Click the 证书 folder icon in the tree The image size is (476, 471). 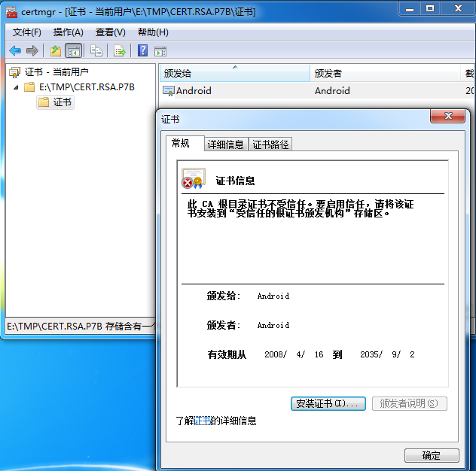click(x=44, y=102)
